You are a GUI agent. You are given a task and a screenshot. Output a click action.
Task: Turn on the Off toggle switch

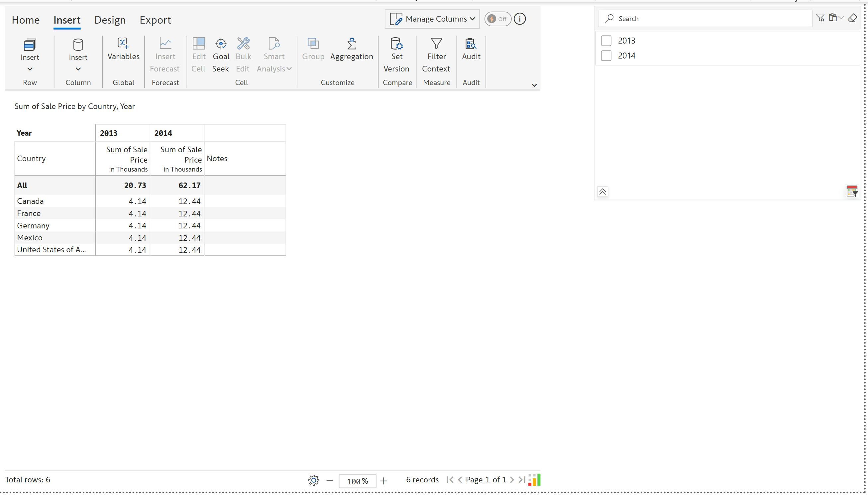pos(497,19)
